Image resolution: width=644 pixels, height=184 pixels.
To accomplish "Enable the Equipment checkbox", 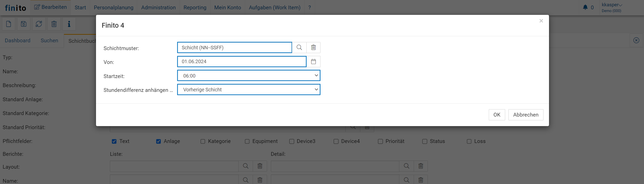I will [x=247, y=141].
